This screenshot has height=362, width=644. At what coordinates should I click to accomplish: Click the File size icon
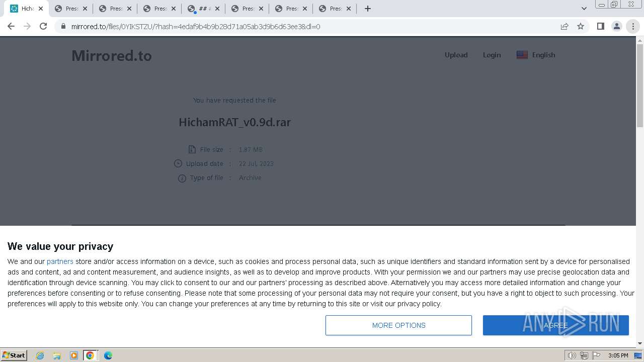(192, 149)
